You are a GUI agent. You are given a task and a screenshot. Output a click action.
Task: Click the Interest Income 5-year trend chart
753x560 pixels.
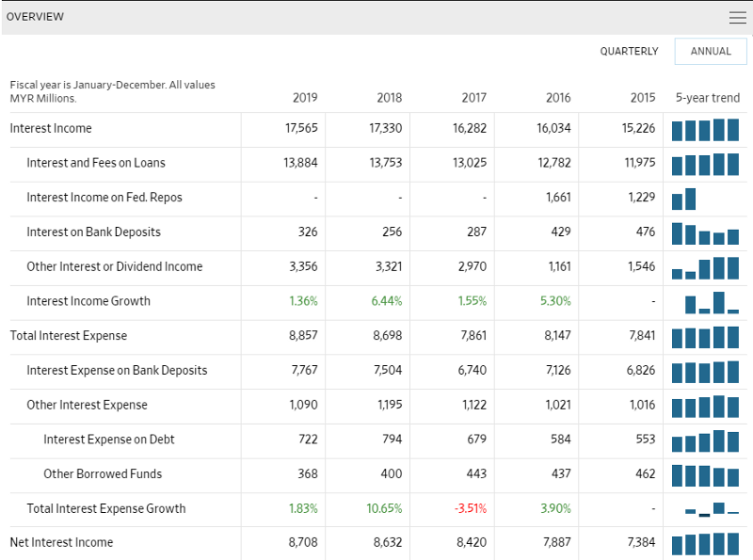point(705,129)
